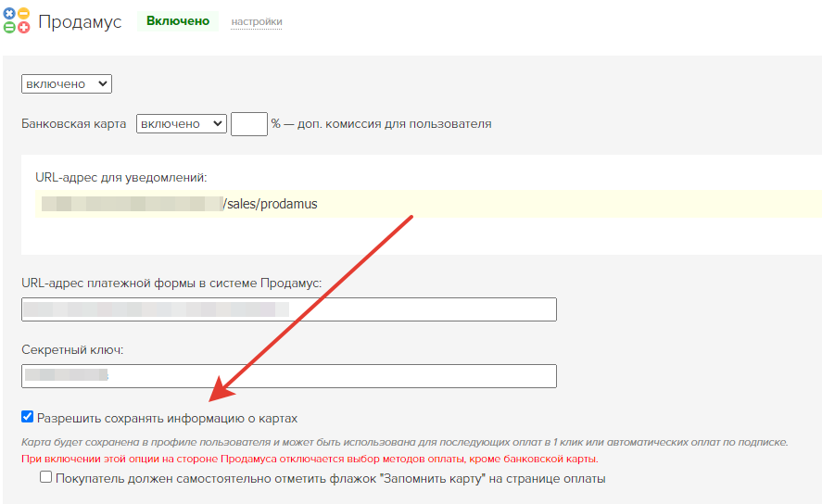Click the Включено status badge

pos(178,21)
